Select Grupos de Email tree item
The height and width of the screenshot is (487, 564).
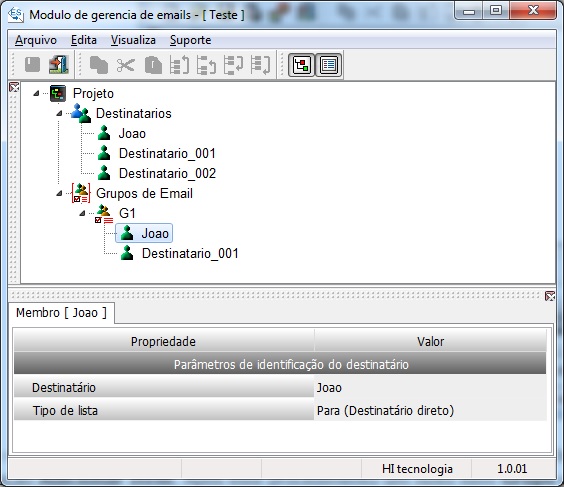pyautogui.click(x=144, y=194)
